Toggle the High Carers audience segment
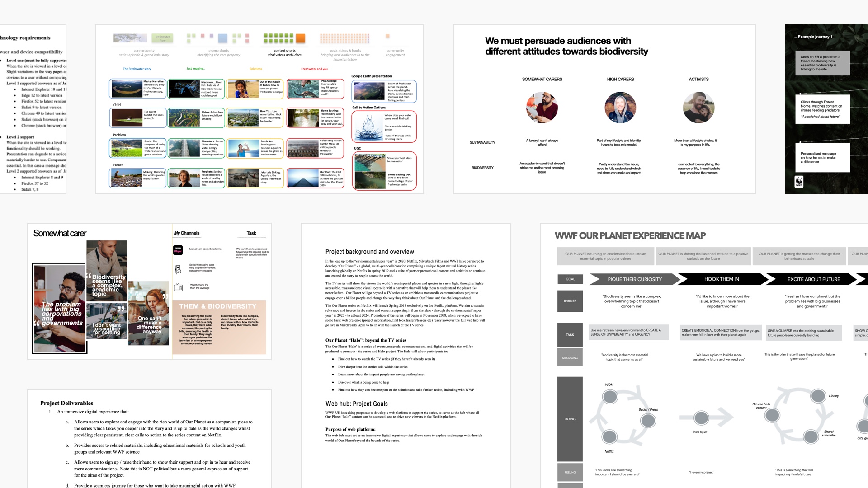The image size is (868, 488). [x=619, y=78]
